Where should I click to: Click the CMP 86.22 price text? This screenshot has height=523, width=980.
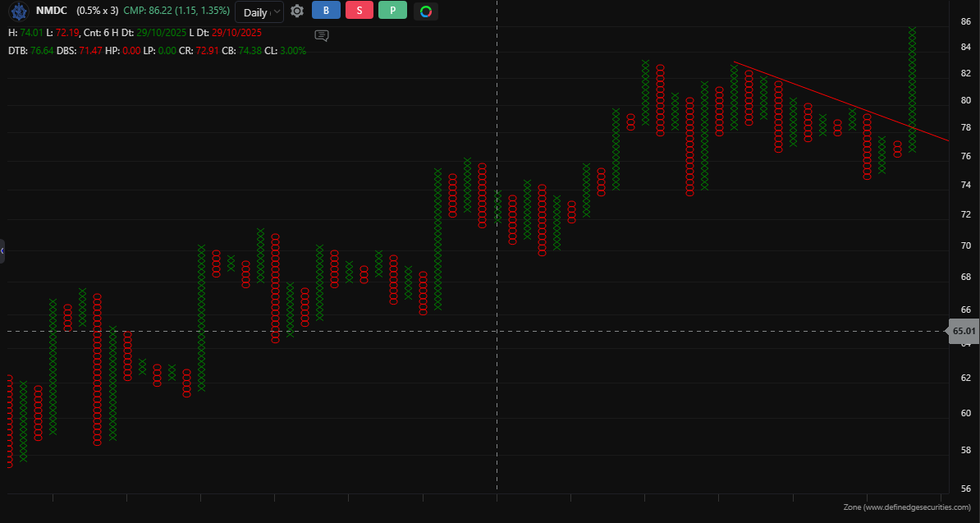[x=176, y=11]
